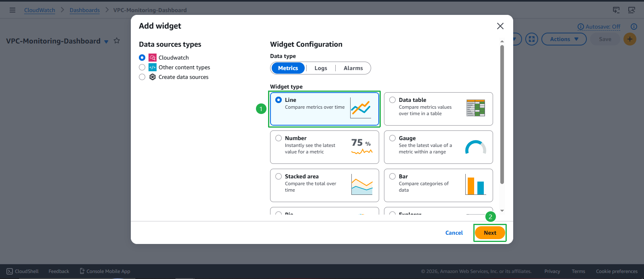This screenshot has height=279, width=644.
Task: Click the Next button
Action: tap(490, 233)
